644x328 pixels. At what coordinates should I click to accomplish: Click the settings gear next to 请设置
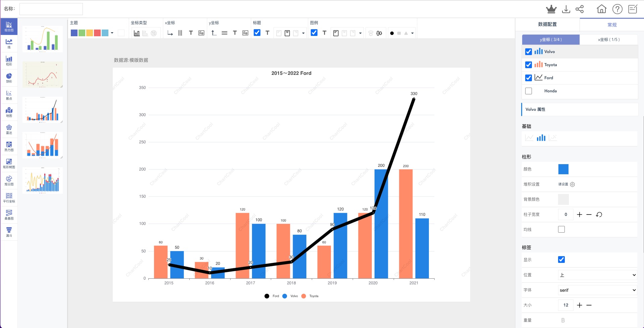coord(573,184)
